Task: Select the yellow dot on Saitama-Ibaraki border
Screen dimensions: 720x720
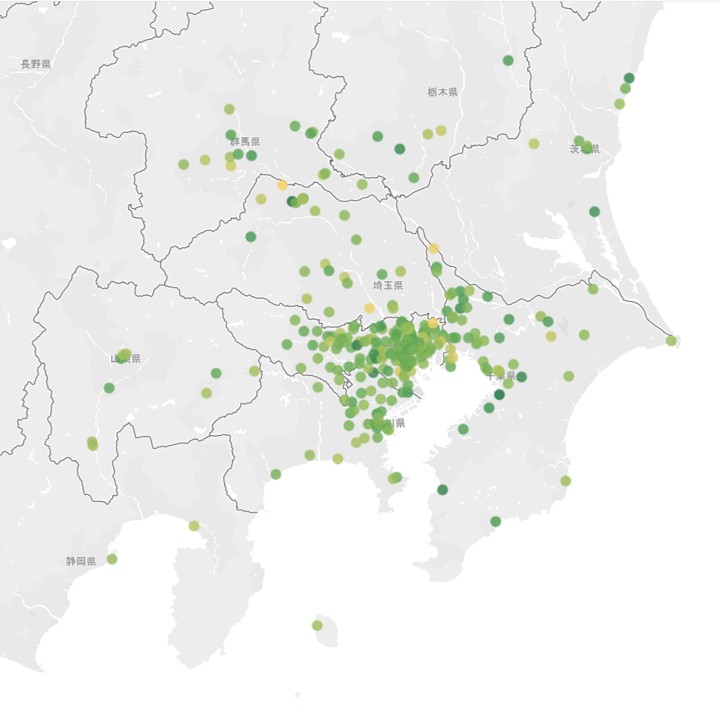Action: coord(433,248)
